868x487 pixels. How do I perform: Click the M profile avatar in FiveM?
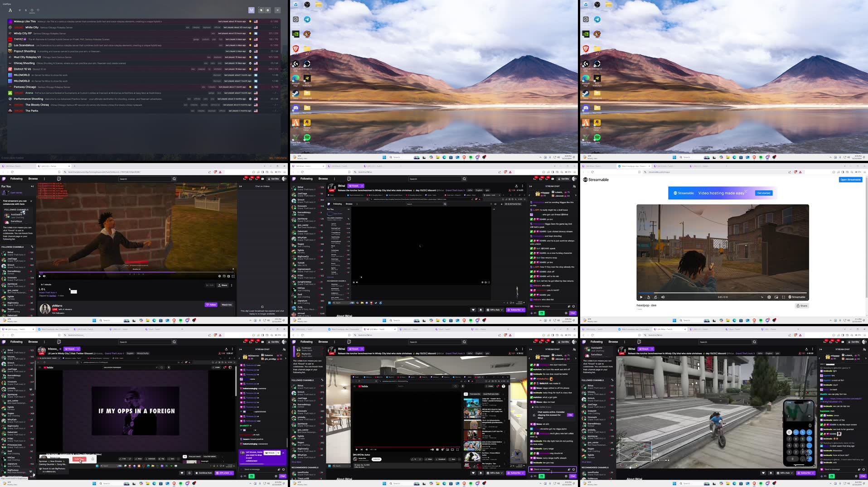[252, 10]
